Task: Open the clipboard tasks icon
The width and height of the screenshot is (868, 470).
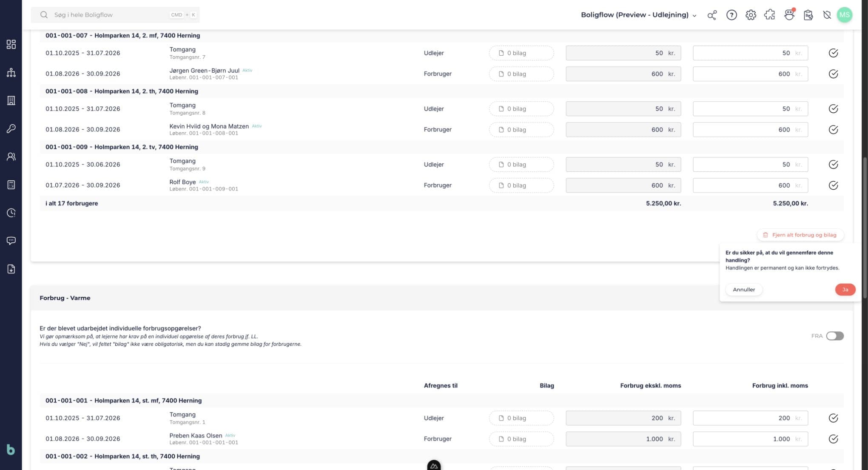Action: [x=808, y=15]
